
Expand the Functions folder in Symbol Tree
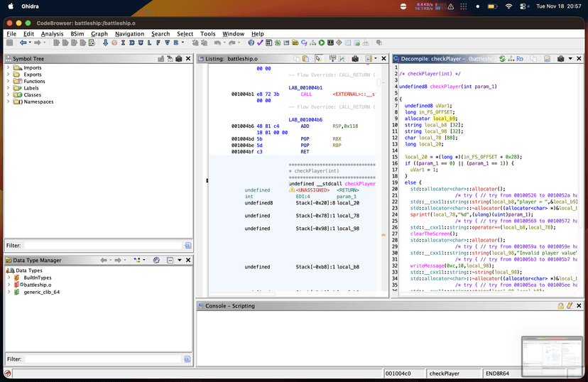click(9, 82)
